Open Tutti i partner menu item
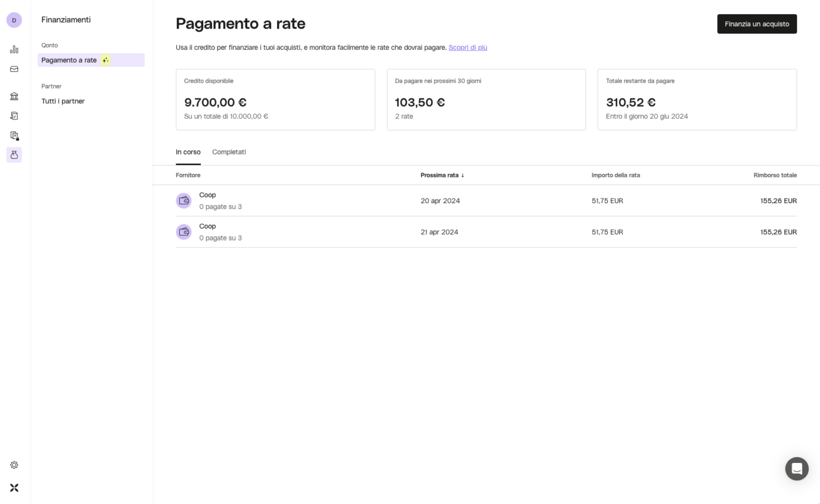This screenshot has height=504, width=820. pyautogui.click(x=63, y=101)
